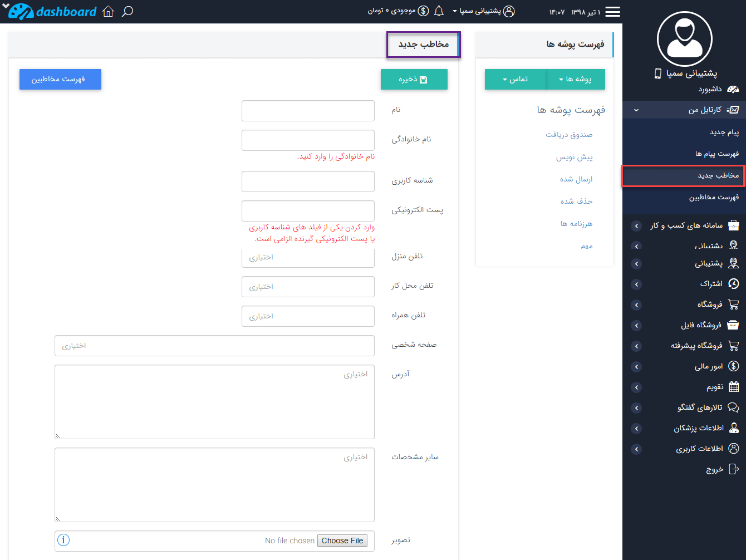Open the user profile icon in the top bar

coord(508,11)
